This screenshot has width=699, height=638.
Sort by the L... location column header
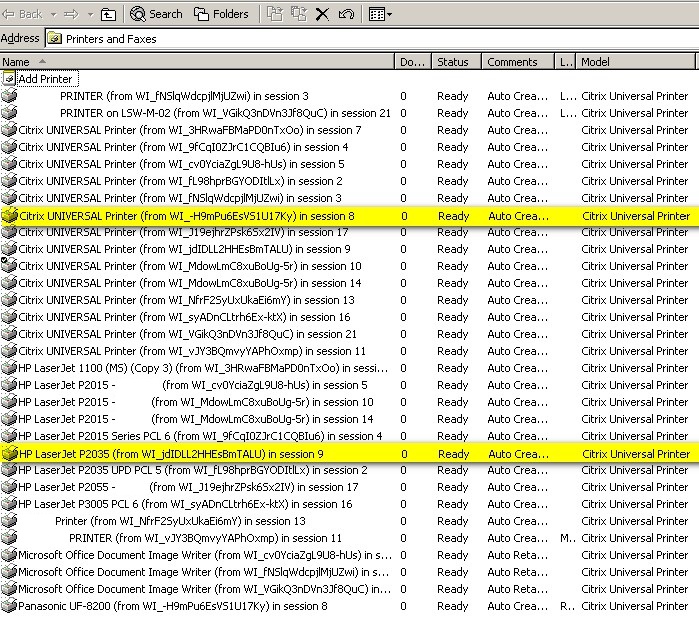(x=565, y=62)
